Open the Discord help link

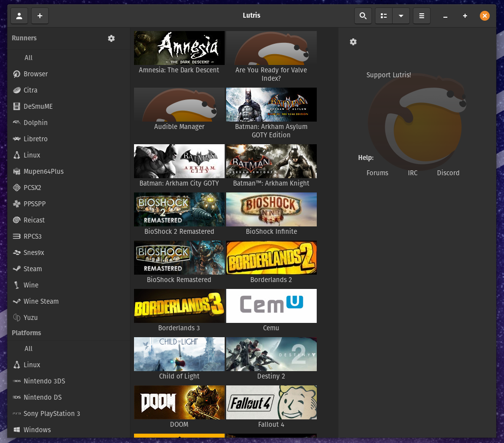point(448,173)
